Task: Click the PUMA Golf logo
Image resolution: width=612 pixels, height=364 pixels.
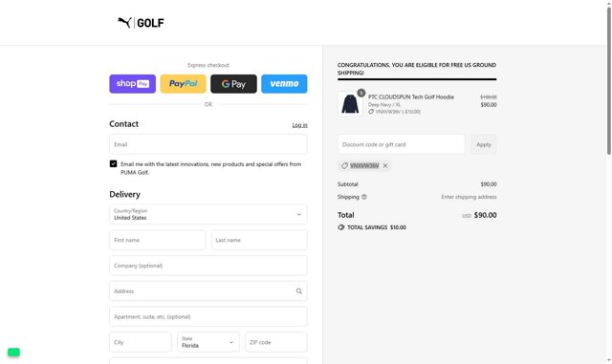Action: 141,23
